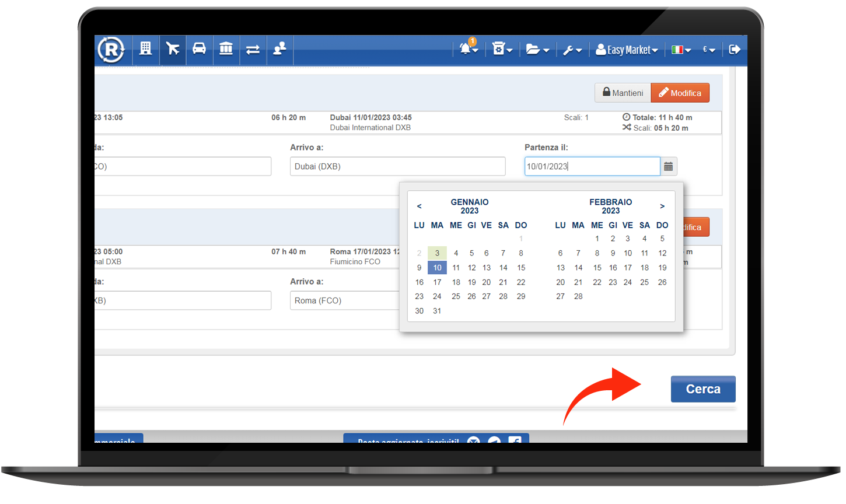Open the wrench tools menu
This screenshot has width=846, height=504.
click(572, 50)
